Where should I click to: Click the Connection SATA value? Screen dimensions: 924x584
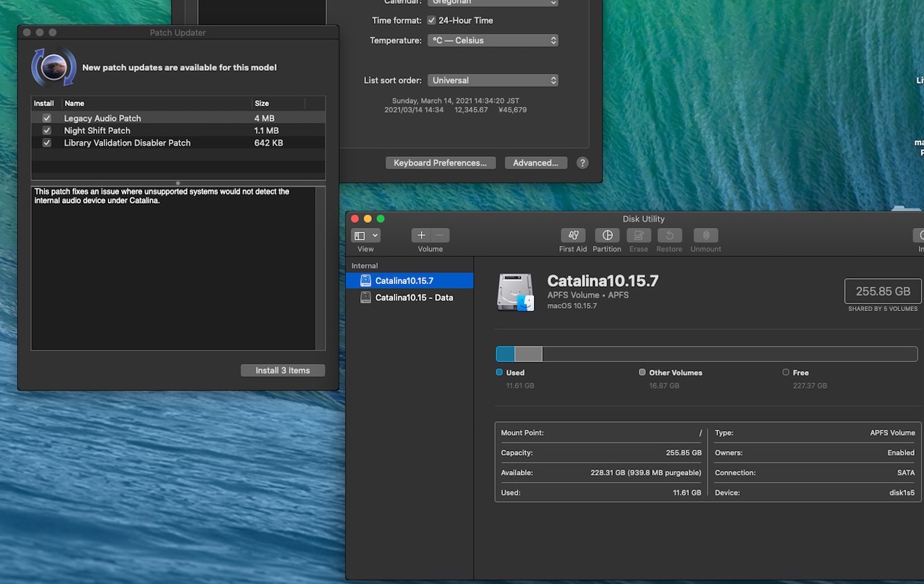pos(905,473)
